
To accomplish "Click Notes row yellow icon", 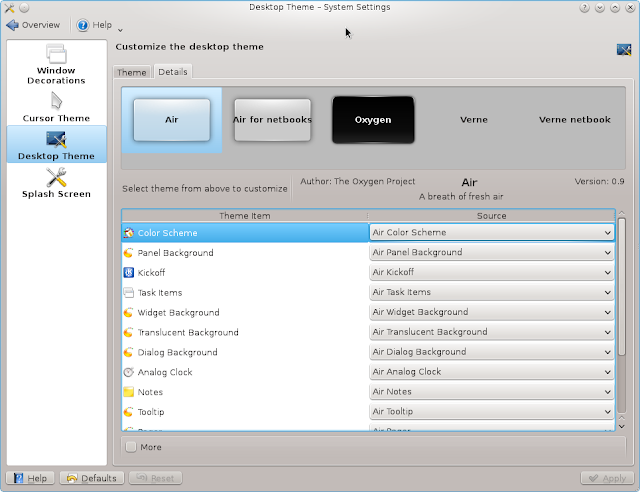I will pos(129,392).
